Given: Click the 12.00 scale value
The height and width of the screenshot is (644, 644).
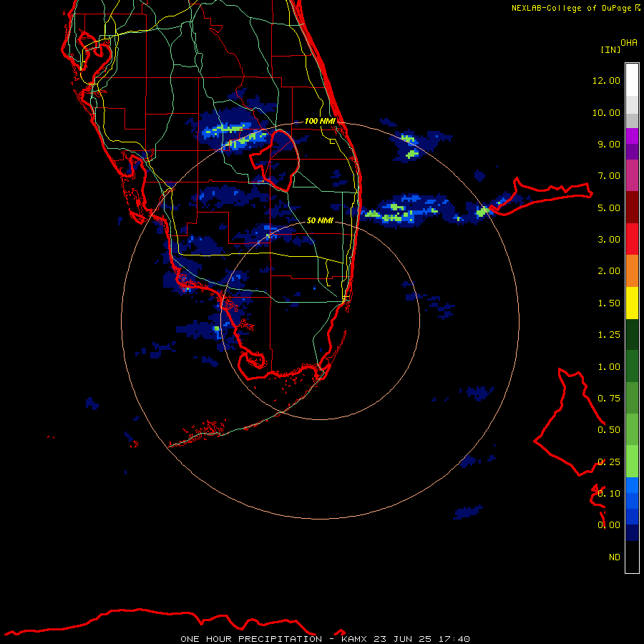Looking at the screenshot, I should (x=606, y=80).
